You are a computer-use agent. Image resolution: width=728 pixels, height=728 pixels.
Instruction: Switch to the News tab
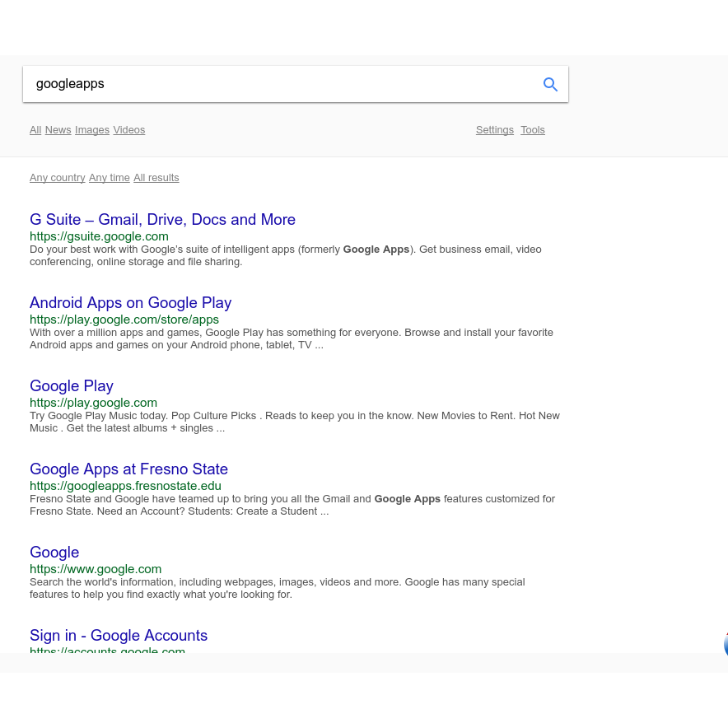click(58, 130)
